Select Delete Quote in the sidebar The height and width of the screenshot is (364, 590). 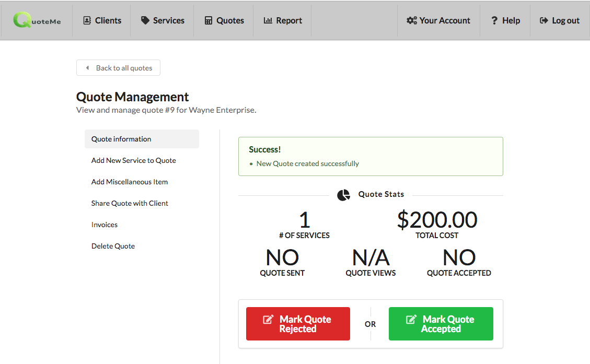pos(142,246)
